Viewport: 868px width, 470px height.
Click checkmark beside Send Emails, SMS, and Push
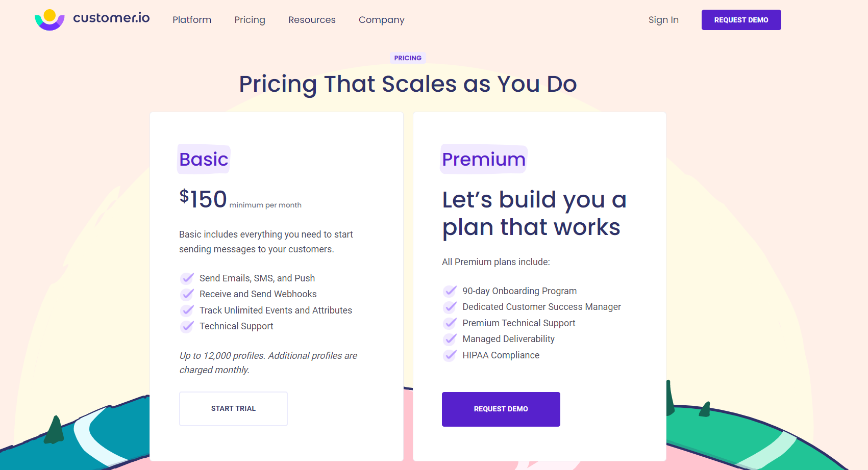(187, 278)
